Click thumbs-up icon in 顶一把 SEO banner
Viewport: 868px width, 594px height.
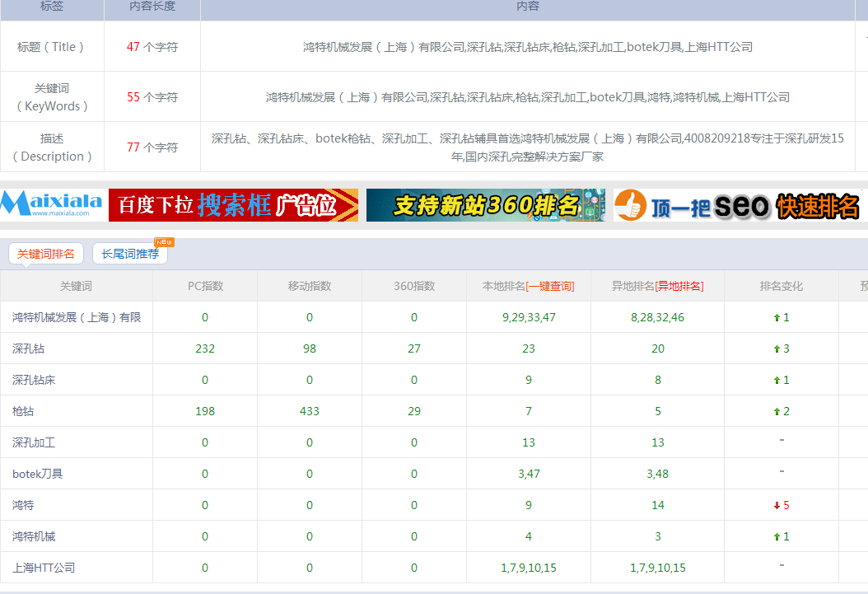[x=631, y=205]
